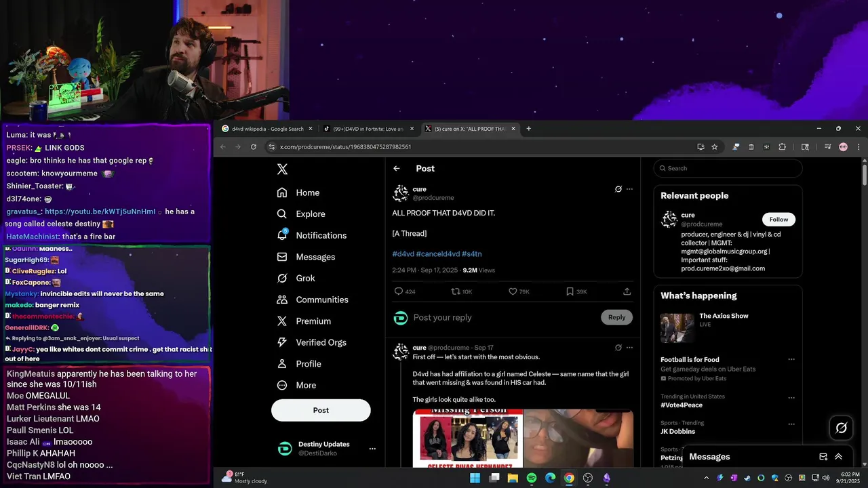The height and width of the screenshot is (488, 868).
Task: Open the right image thumbnail in thread
Action: point(578,438)
